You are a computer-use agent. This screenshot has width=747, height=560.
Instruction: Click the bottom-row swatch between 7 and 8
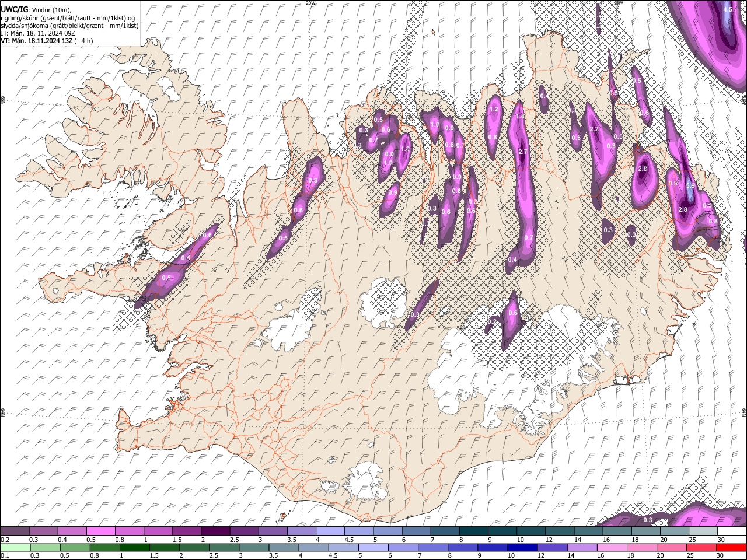coord(433,547)
